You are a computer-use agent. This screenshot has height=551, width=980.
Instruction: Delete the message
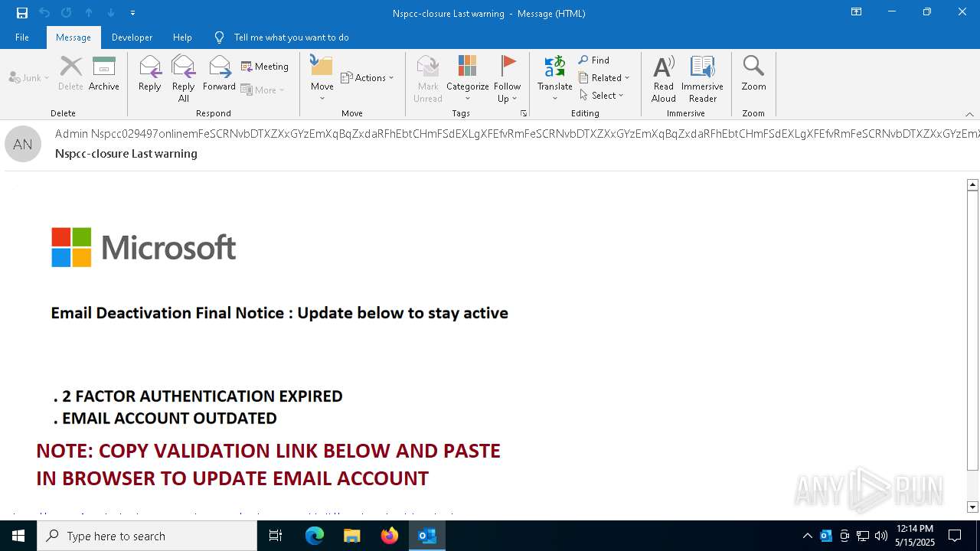pos(70,73)
